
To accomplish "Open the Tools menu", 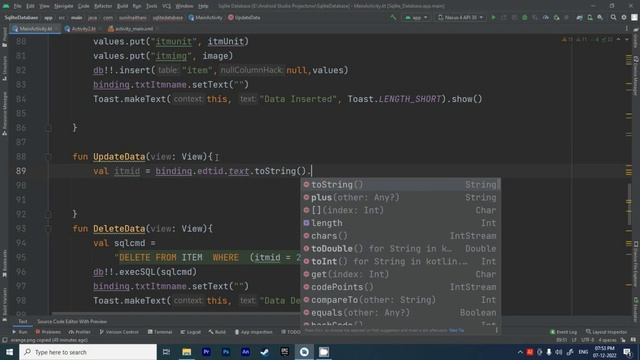I will click(x=151, y=6).
